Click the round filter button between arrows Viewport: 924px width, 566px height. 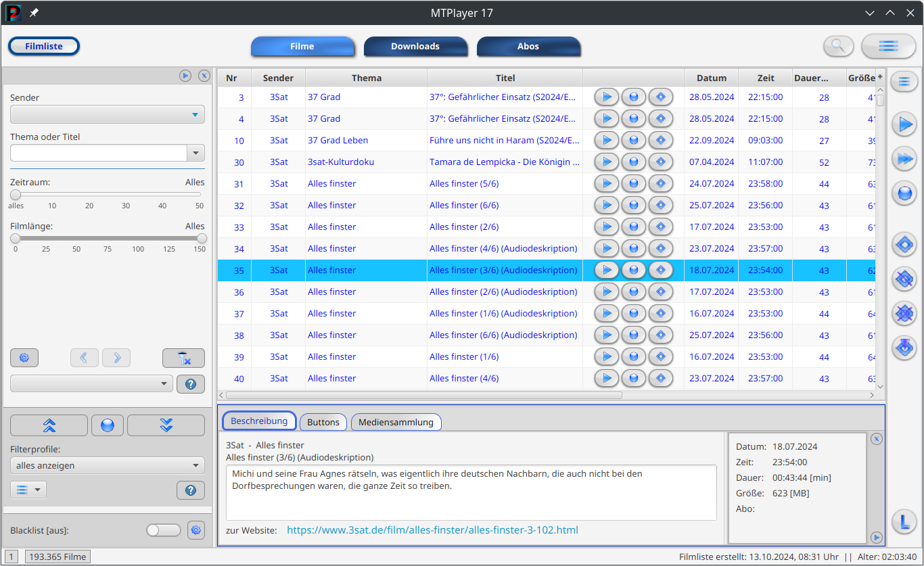(x=108, y=425)
